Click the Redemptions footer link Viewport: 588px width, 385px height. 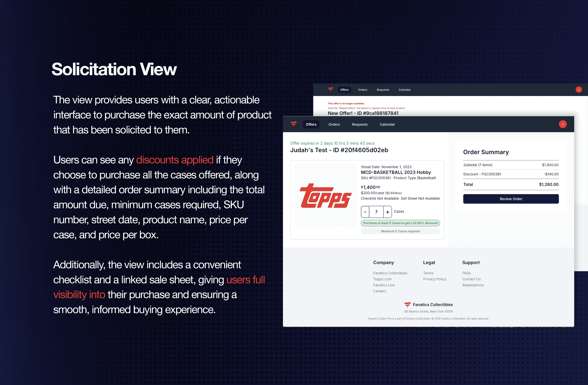coord(473,285)
